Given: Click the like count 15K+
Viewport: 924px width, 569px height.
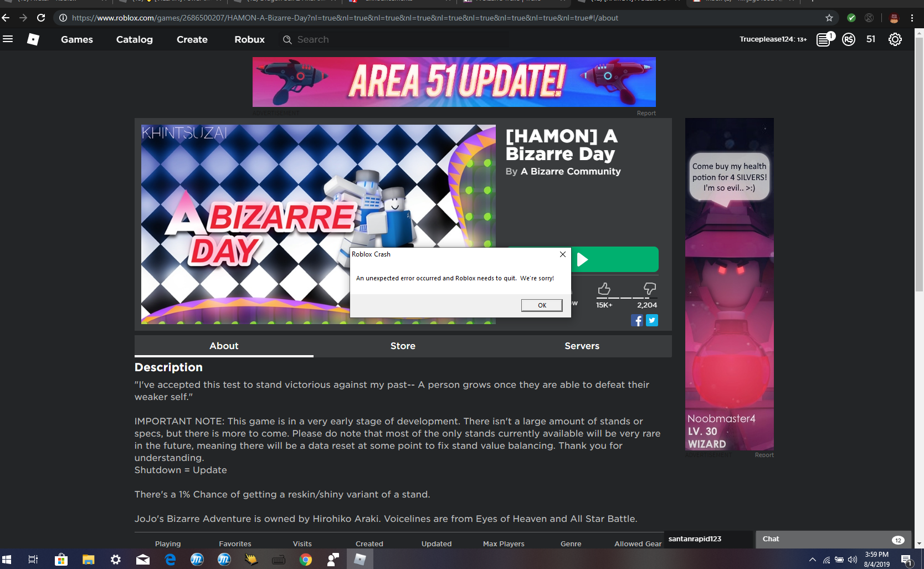Looking at the screenshot, I should point(604,305).
